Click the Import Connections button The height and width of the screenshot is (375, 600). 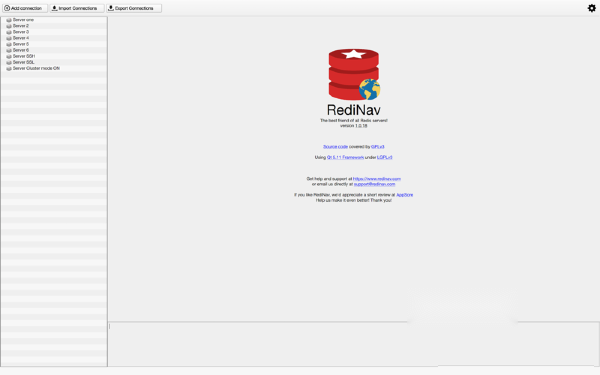point(77,8)
